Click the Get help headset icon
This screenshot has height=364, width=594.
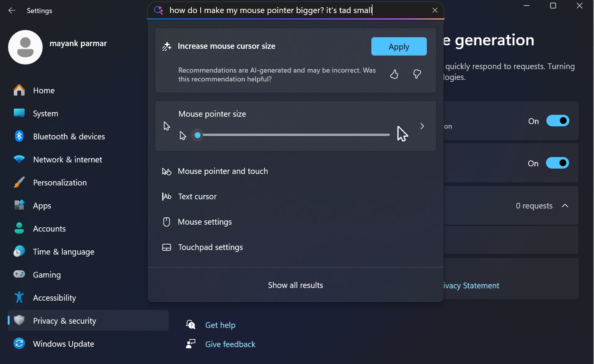[191, 325]
